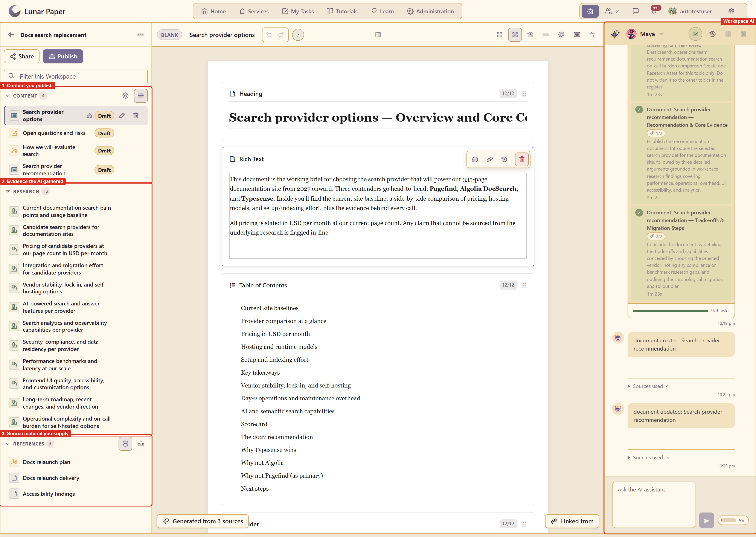The image size is (756, 537).
Task: Open the References database icon
Action: coord(125,444)
